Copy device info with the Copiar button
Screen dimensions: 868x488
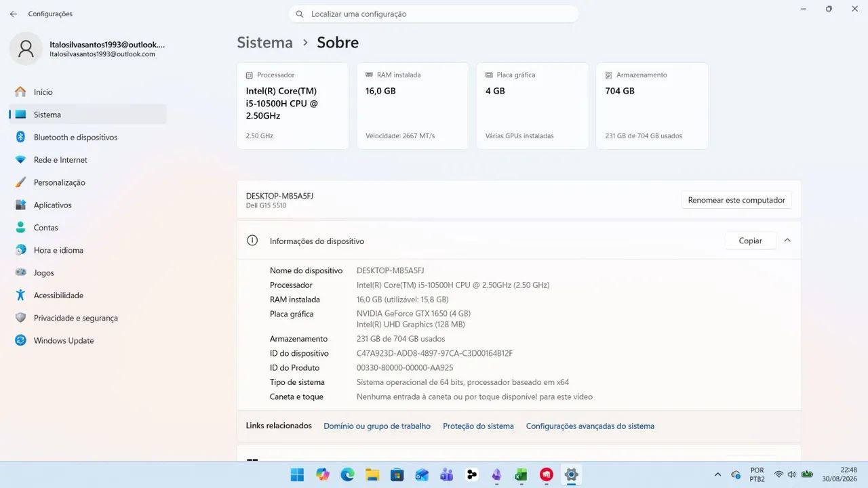750,241
